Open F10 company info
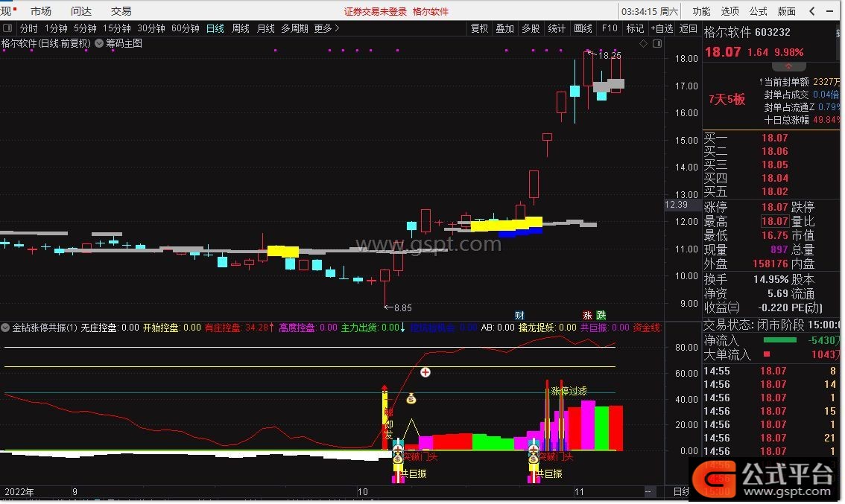The height and width of the screenshot is (504, 845). coord(610,28)
